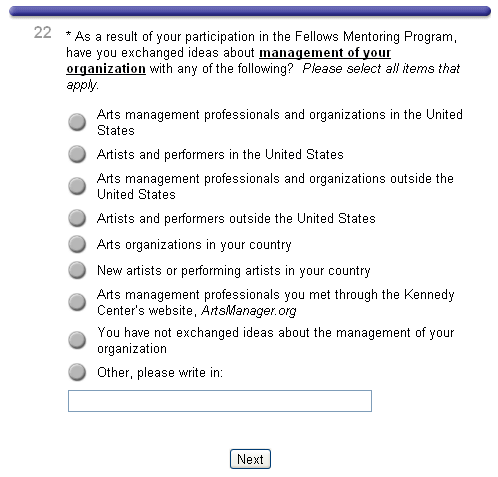Click the underlined 'management of your' text
The height and width of the screenshot is (477, 498).
point(325,53)
